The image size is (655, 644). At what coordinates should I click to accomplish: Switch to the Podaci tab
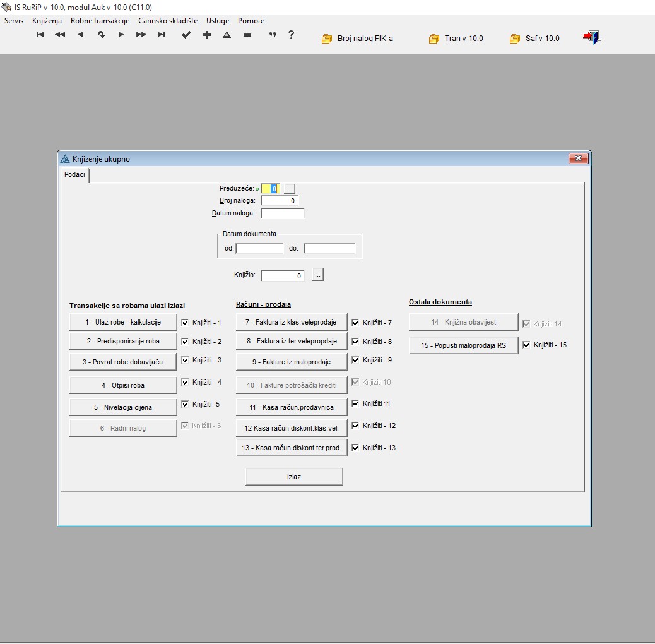[74, 175]
